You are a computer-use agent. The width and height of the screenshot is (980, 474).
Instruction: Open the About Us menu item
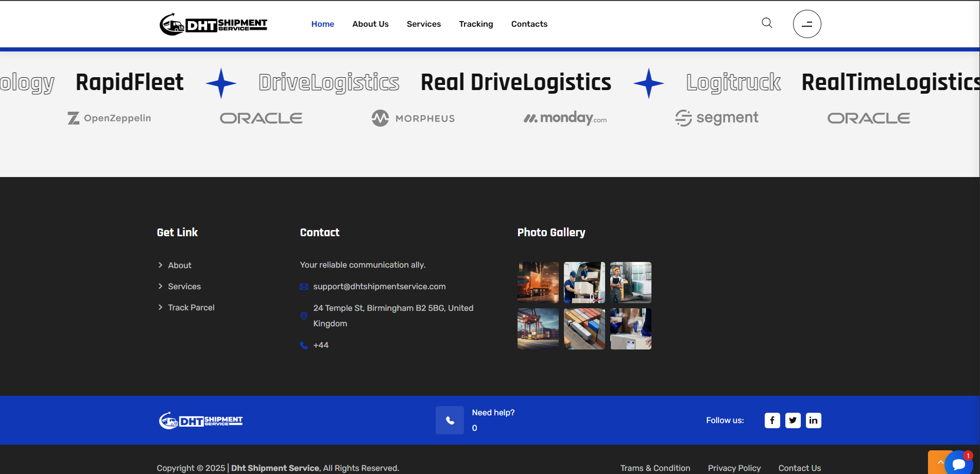370,24
